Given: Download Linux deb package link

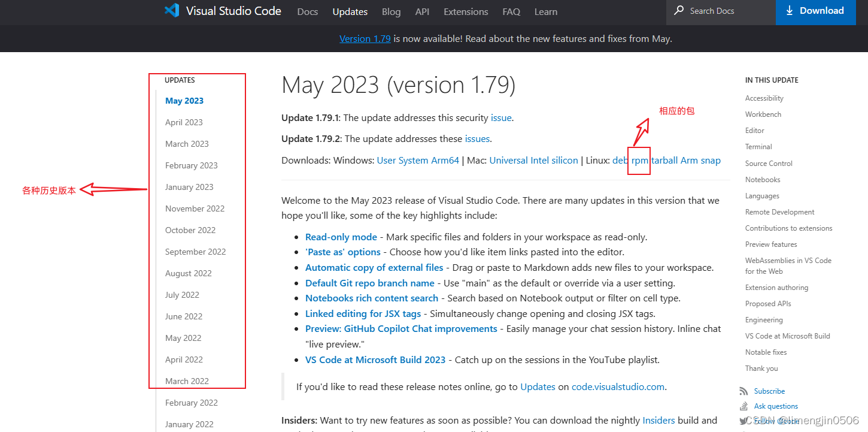Looking at the screenshot, I should pos(620,160).
